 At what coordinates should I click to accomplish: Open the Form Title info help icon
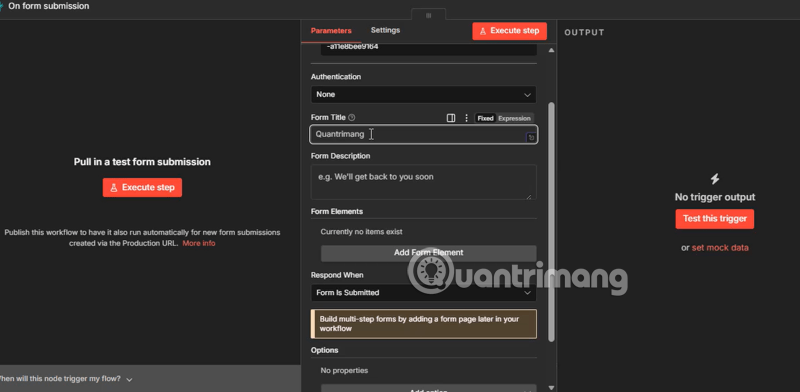click(x=352, y=117)
